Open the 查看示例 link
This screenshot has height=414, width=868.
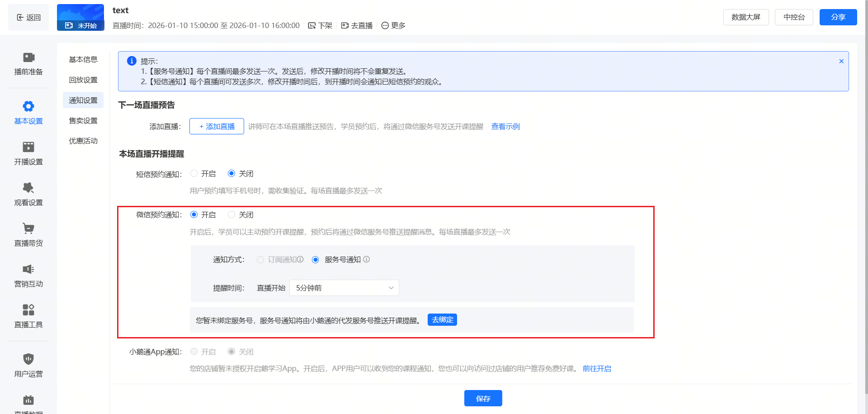[505, 127]
